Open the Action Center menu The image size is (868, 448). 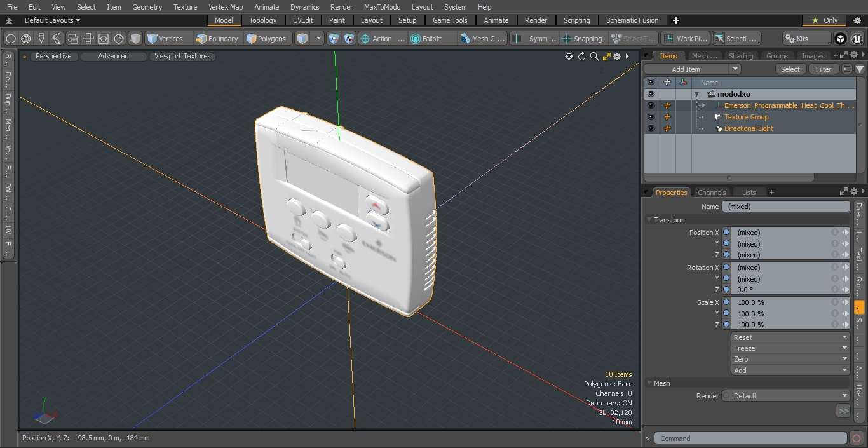pos(383,39)
